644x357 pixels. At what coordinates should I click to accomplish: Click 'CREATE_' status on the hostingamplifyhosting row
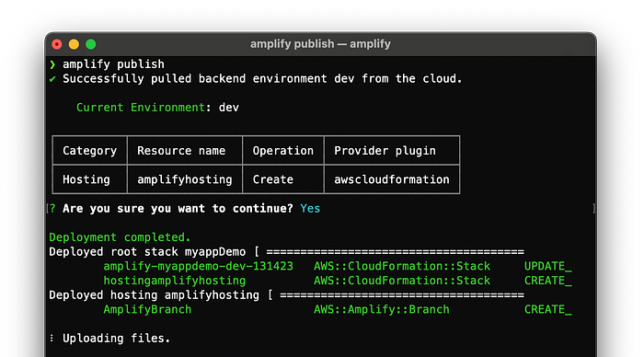548,281
